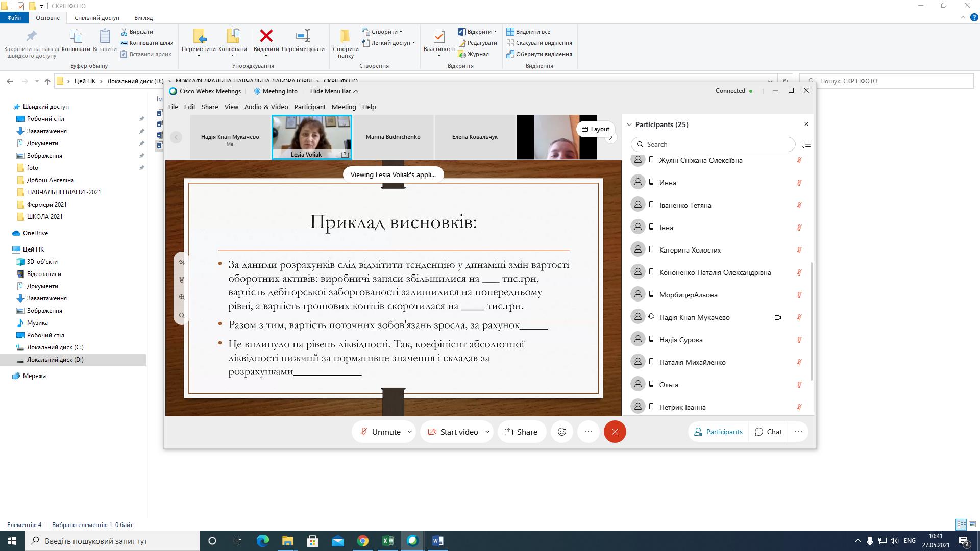Click camera icon for Надія Кнап Мукачево

pyautogui.click(x=777, y=317)
